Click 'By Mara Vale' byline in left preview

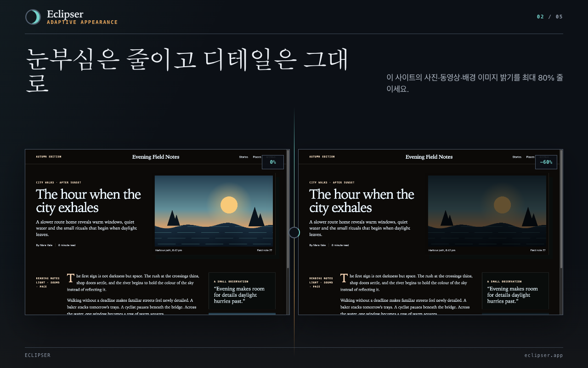click(x=44, y=245)
